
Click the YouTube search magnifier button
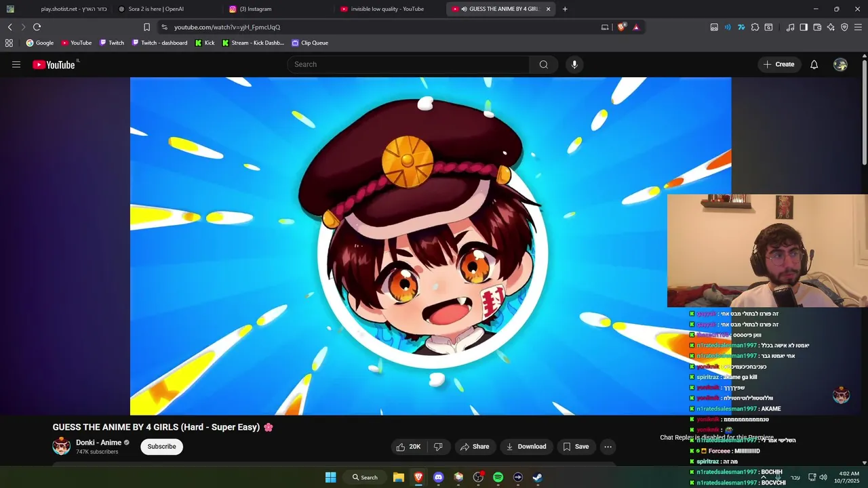tap(543, 64)
